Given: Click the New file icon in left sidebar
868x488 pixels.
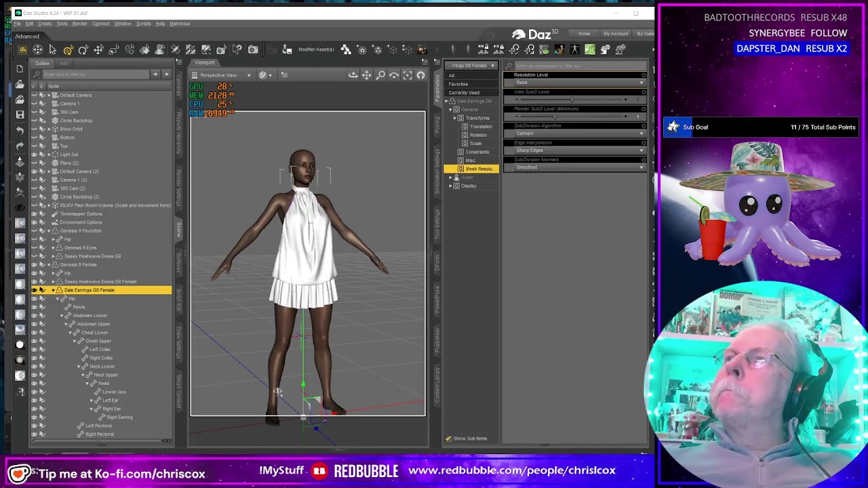Looking at the screenshot, I should tap(20, 68).
